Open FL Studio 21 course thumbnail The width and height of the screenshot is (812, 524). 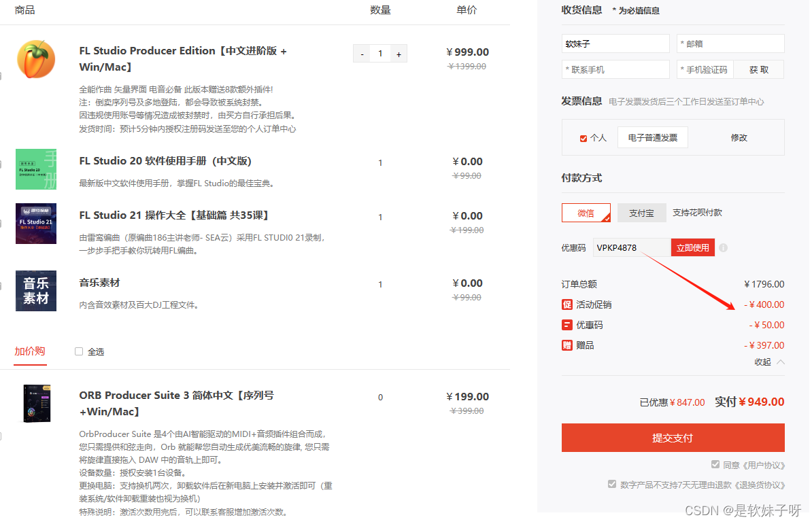(x=36, y=224)
